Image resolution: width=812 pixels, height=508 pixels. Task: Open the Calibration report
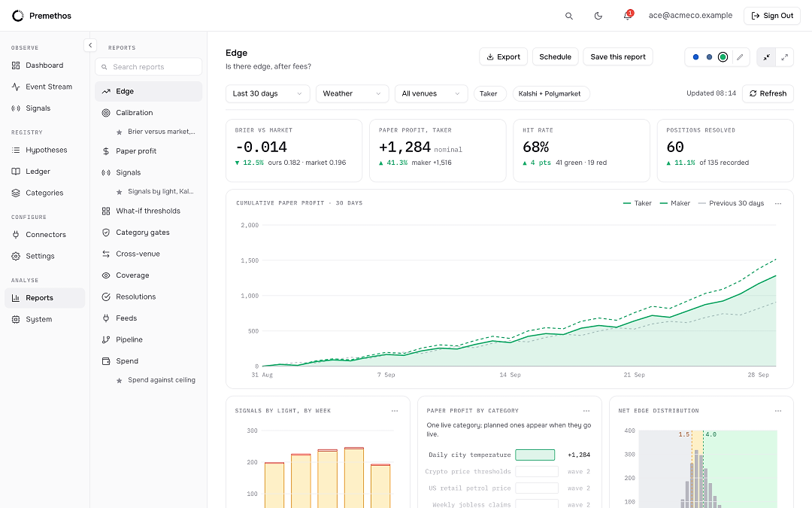[149, 112]
